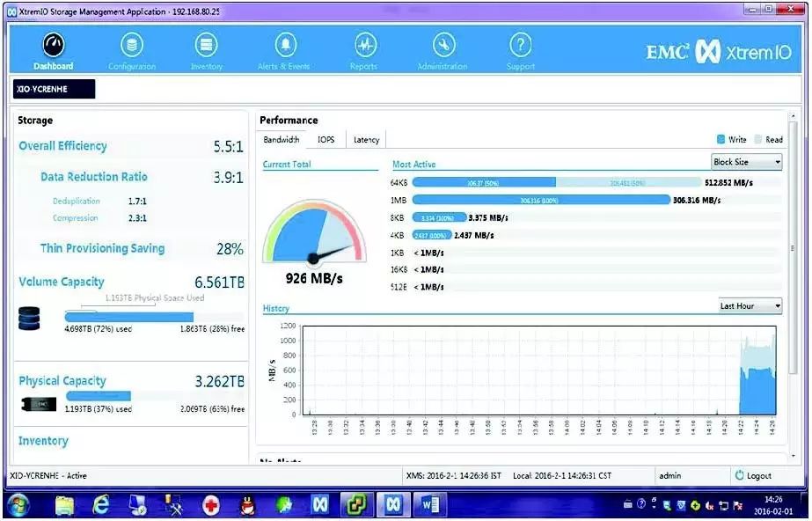Open the red cross taskbar application
The height and width of the screenshot is (521, 812).
tap(211, 505)
